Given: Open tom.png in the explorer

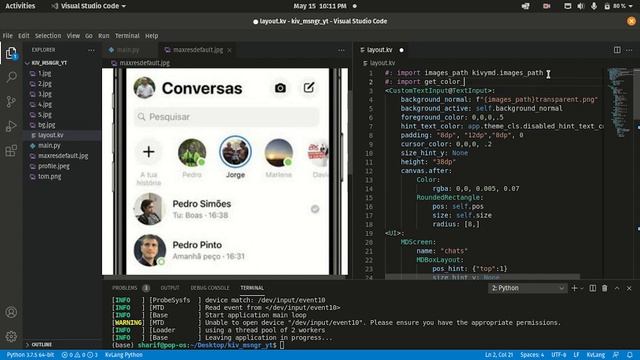Looking at the screenshot, I should pyautogui.click(x=49, y=176).
